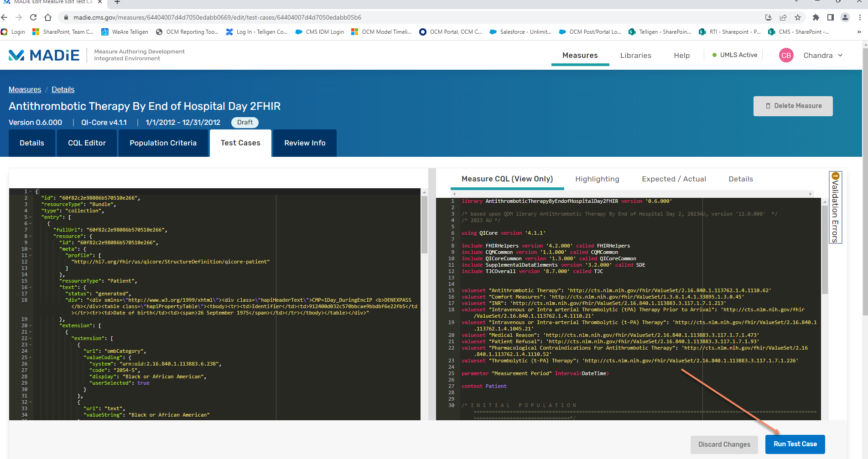Viewport: 868px width, 459px height.
Task: Open the browser side panel
Action: click(x=831, y=17)
